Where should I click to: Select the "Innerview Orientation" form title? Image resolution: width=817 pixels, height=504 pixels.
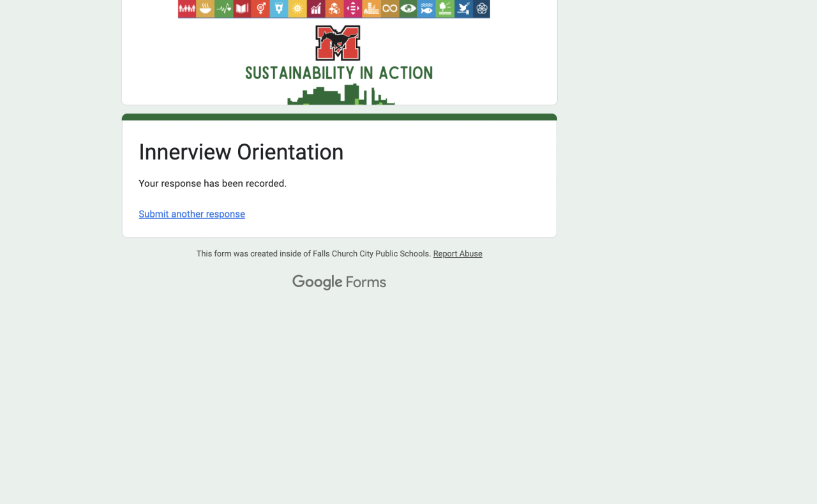click(241, 152)
